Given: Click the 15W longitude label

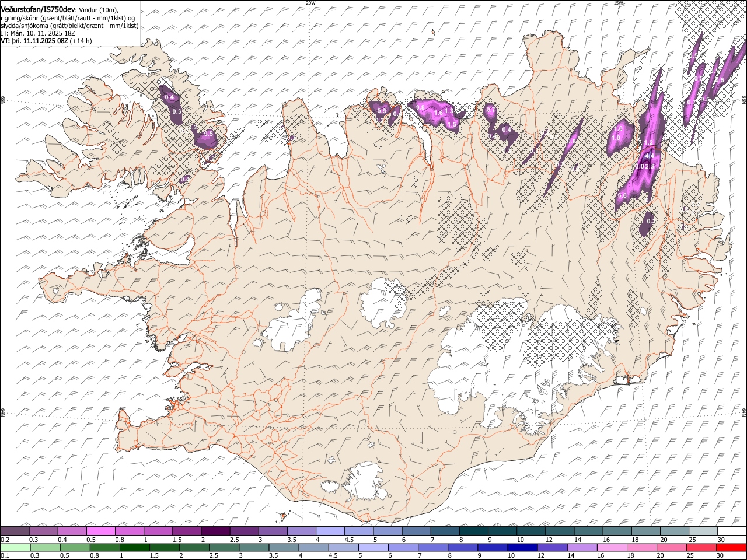Looking at the screenshot, I should tap(618, 3).
